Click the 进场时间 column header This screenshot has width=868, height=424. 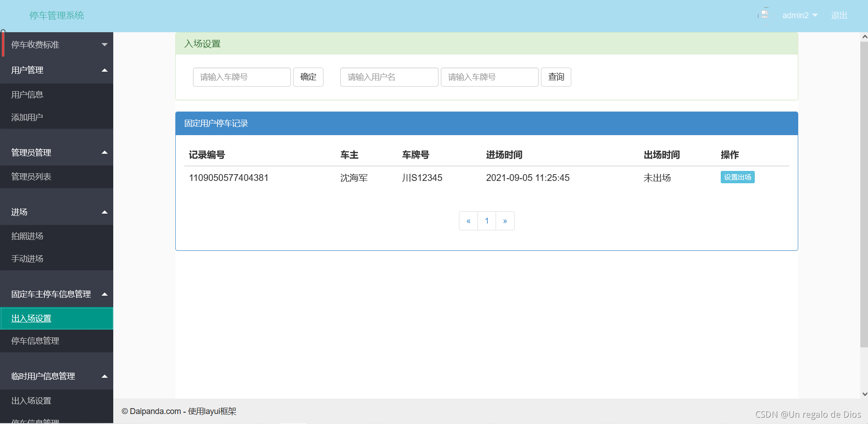504,155
